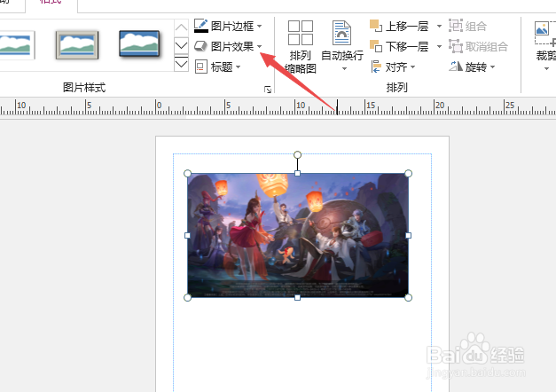Click the bottom-left corner resize handle of picture
The image size is (556, 392).
pyautogui.click(x=188, y=298)
